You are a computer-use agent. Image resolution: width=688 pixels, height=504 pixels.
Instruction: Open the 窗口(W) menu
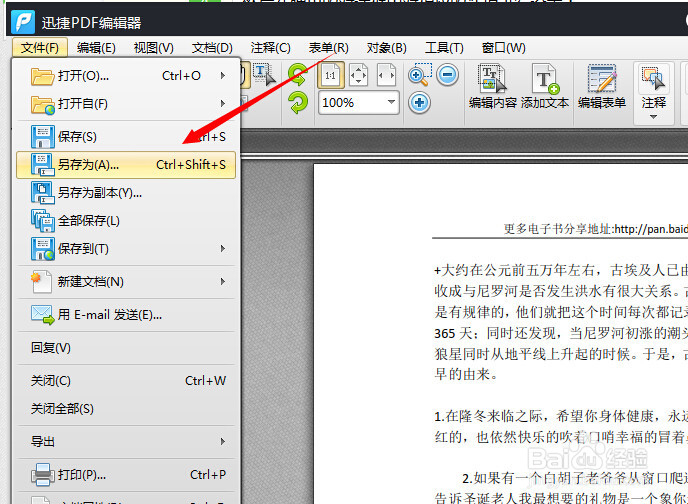click(x=503, y=47)
